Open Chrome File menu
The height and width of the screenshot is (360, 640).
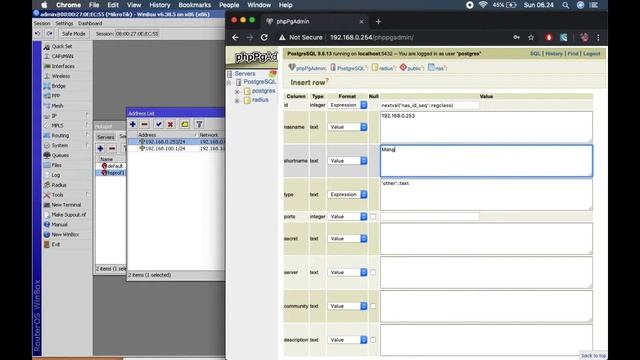coord(94,5)
